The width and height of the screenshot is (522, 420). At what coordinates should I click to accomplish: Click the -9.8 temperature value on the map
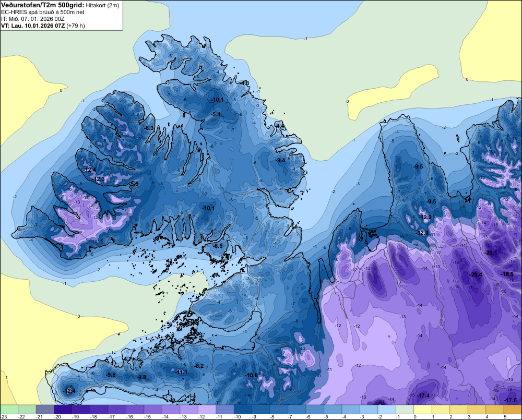(141, 377)
